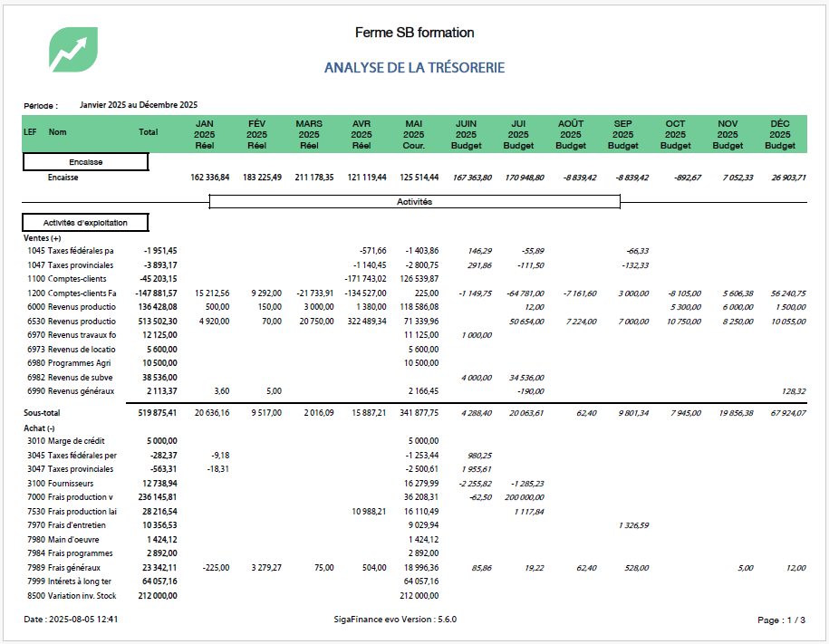Click row '3045 Taxes fédérales per'
Image resolution: width=829 pixels, height=644 pixels.
click(x=415, y=455)
